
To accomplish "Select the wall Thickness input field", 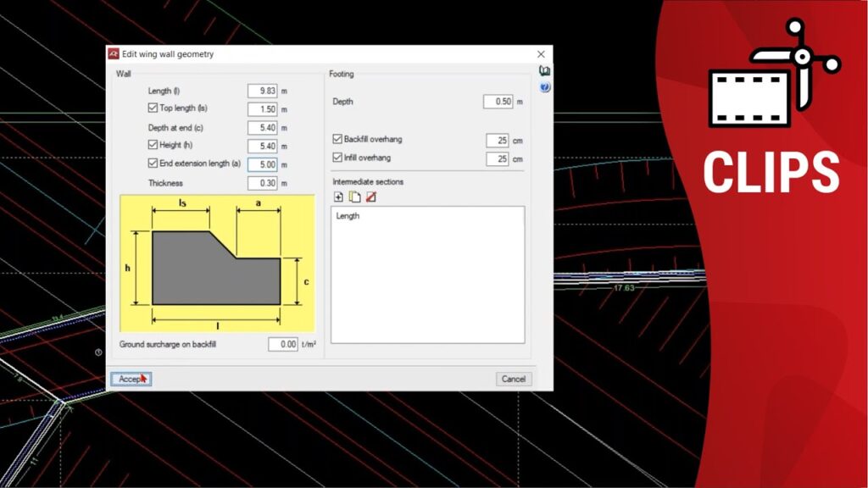I will click(x=263, y=183).
